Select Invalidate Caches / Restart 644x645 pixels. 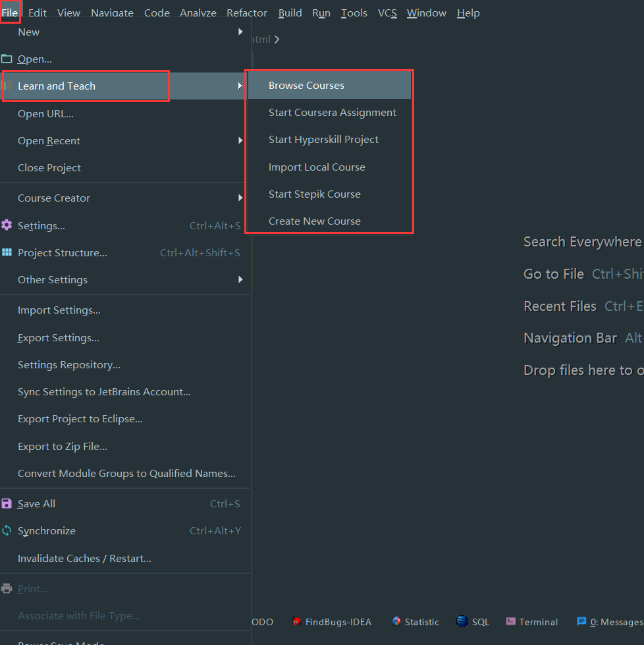(84, 558)
